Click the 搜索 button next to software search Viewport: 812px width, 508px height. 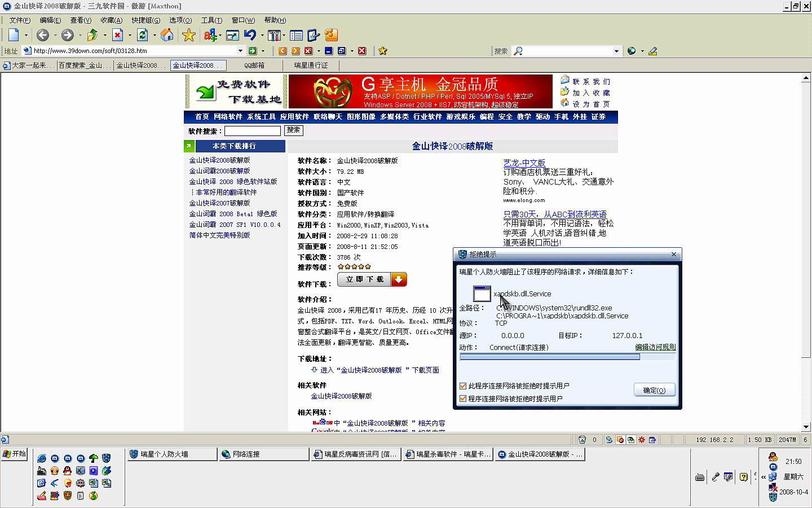coord(293,130)
